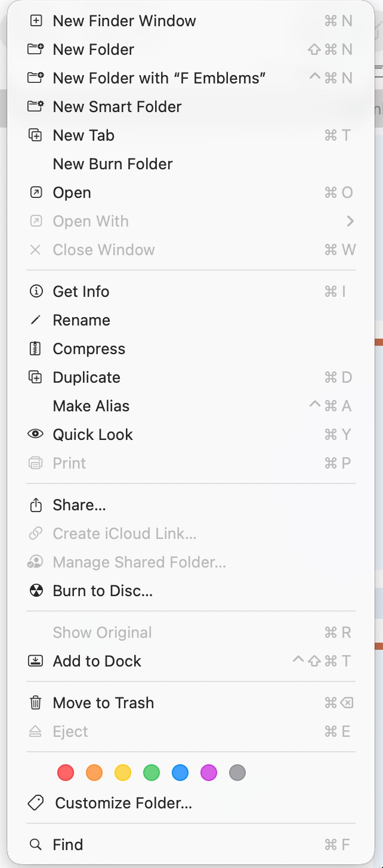Click the Customize Folder tag icon

36,803
